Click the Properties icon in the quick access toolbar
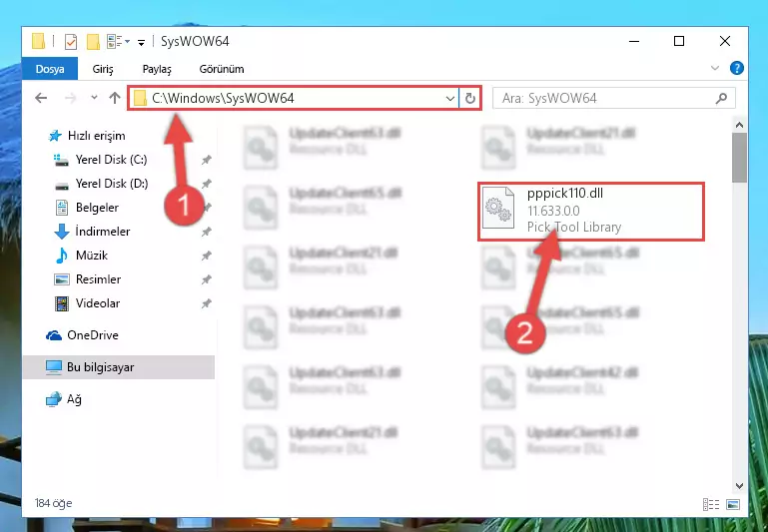The height and width of the screenshot is (532, 768). pos(71,42)
